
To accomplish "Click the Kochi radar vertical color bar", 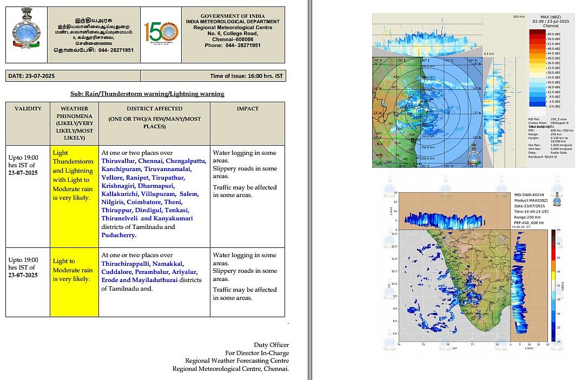I will [554, 285].
